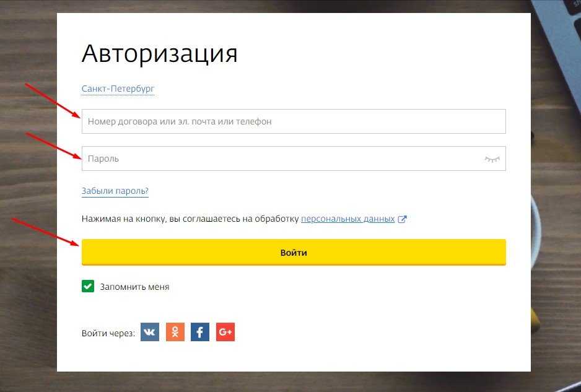Open the персональных данных link

(x=347, y=219)
